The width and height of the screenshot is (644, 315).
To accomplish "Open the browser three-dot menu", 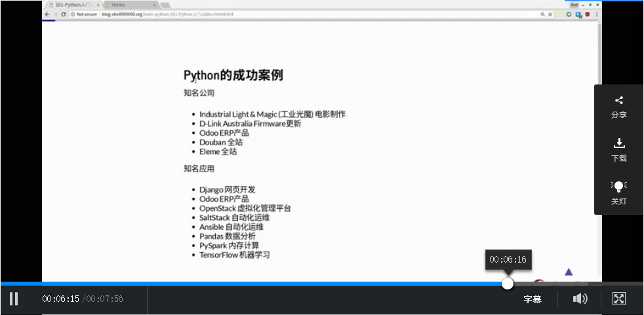I will [x=597, y=14].
